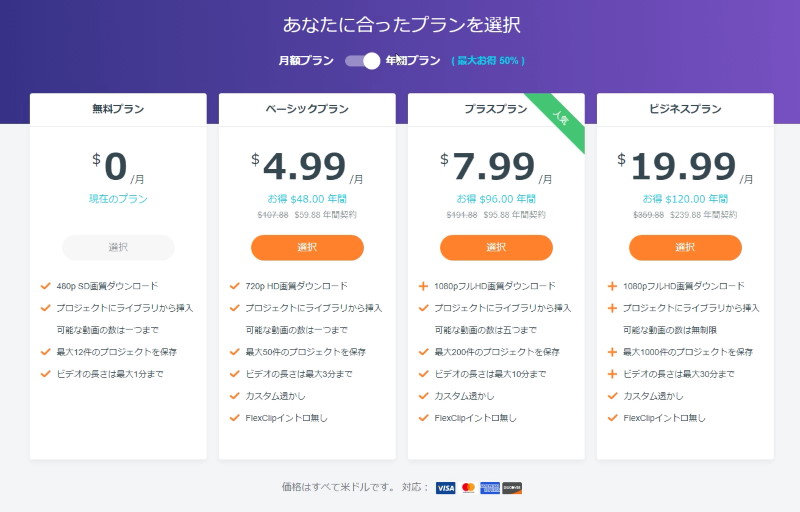This screenshot has height=512, width=800.
Task: Click the checkmark next to 480p SD画質ダウンロード
Action: point(45,286)
